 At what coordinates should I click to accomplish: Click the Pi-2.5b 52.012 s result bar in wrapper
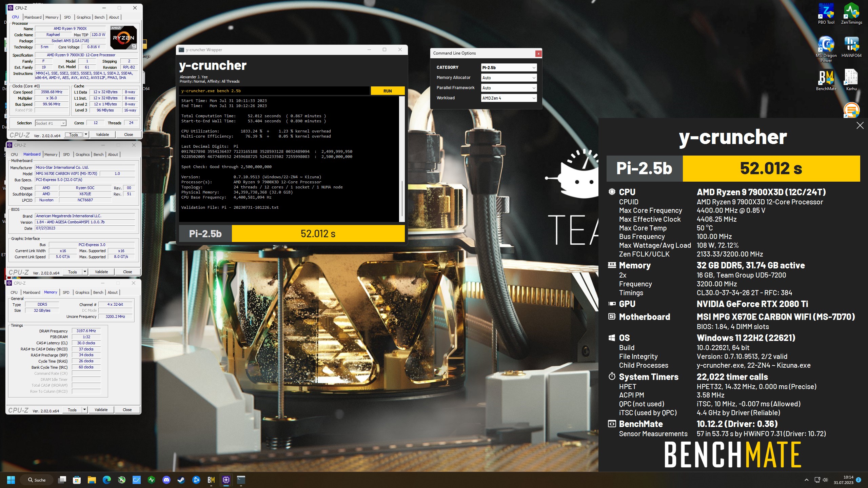[x=292, y=233]
